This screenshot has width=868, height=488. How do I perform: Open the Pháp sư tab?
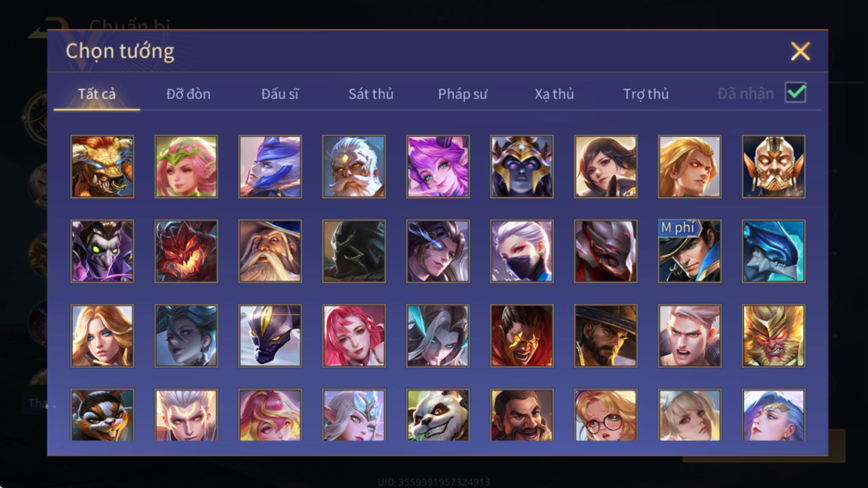coord(463,94)
